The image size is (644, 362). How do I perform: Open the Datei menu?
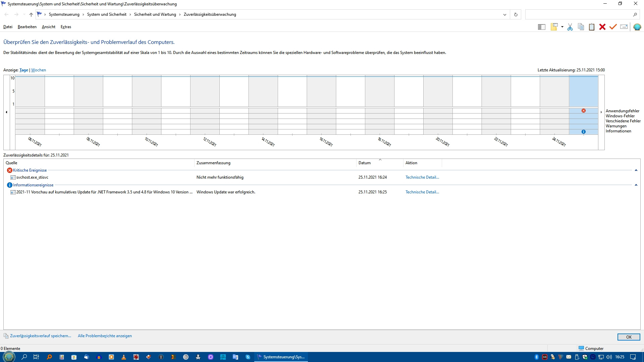coord(8,27)
